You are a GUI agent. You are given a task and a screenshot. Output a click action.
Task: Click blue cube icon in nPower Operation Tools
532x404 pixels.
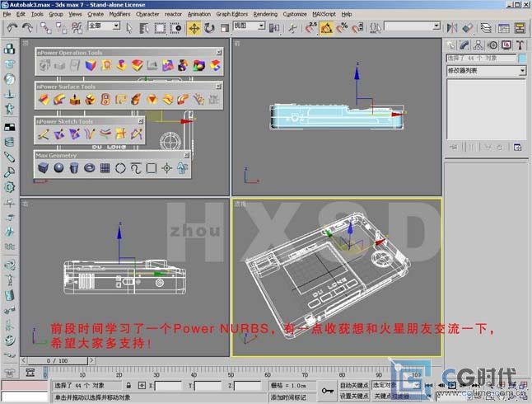click(x=91, y=65)
